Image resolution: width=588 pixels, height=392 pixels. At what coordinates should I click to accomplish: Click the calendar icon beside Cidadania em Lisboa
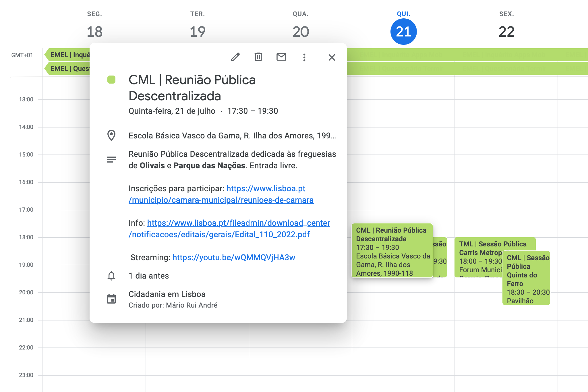point(111,299)
